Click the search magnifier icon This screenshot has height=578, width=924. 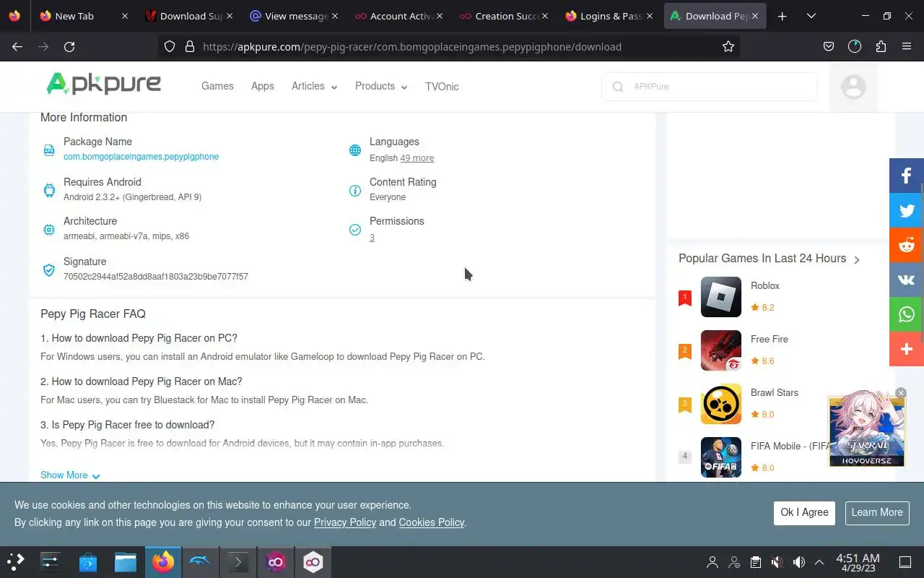tap(618, 87)
